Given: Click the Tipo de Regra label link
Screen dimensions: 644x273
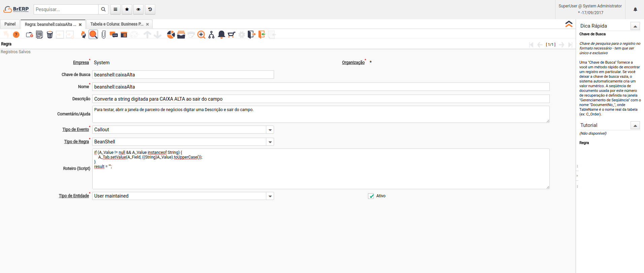Looking at the screenshot, I should (x=77, y=142).
